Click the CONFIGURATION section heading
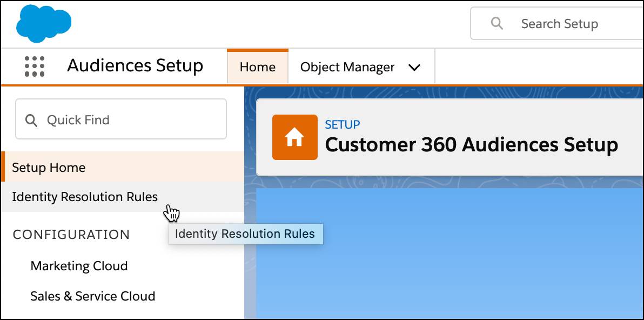Image resolution: width=644 pixels, height=320 pixels. (71, 235)
